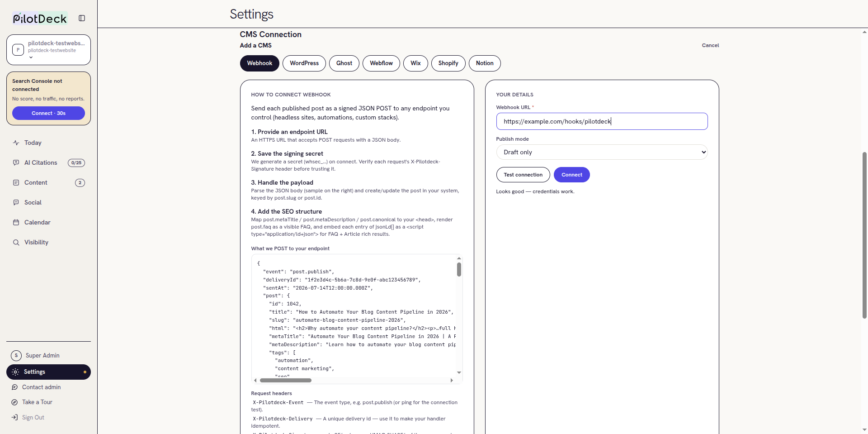Click the Sign Out arrow icon
Viewport: 868px width, 434px height.
pyautogui.click(x=14, y=417)
